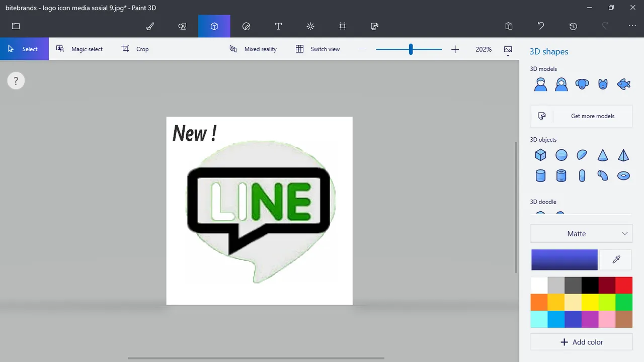Viewport: 644px width, 362px height.
Task: Click the horizontal canvas scrollbar
Action: click(x=256, y=358)
